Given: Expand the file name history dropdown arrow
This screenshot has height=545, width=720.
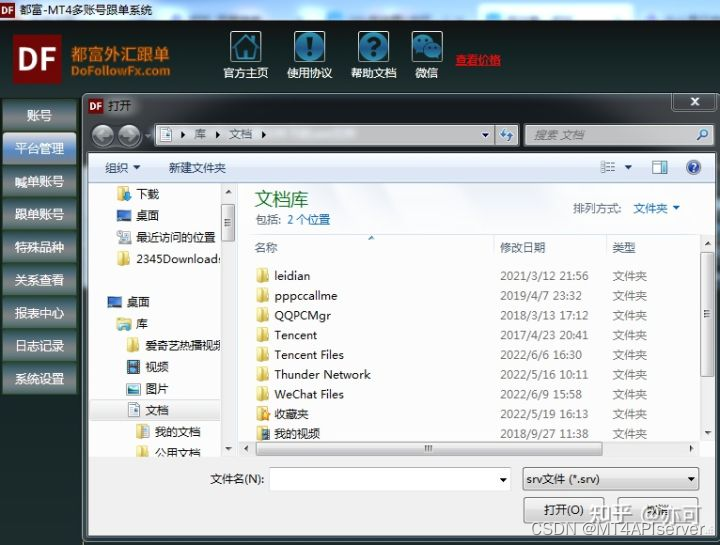Looking at the screenshot, I should click(503, 480).
